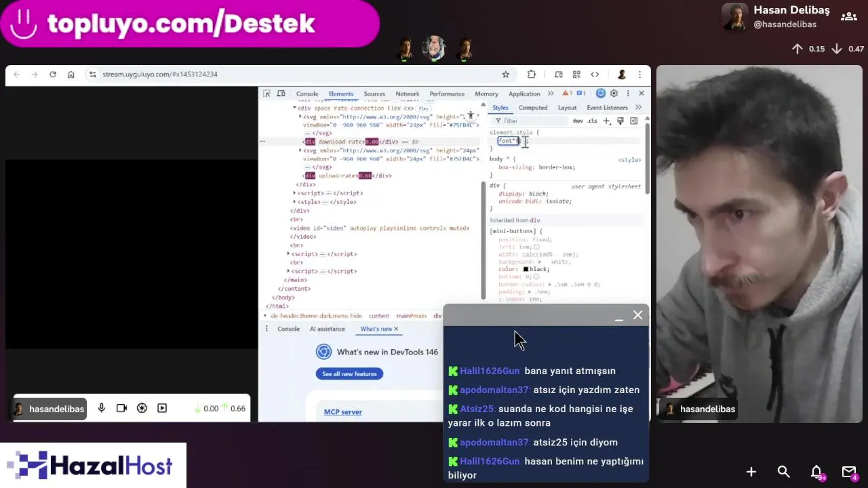Click the grid apps icon in browser toolbar
The image size is (868, 488).
pos(576,75)
